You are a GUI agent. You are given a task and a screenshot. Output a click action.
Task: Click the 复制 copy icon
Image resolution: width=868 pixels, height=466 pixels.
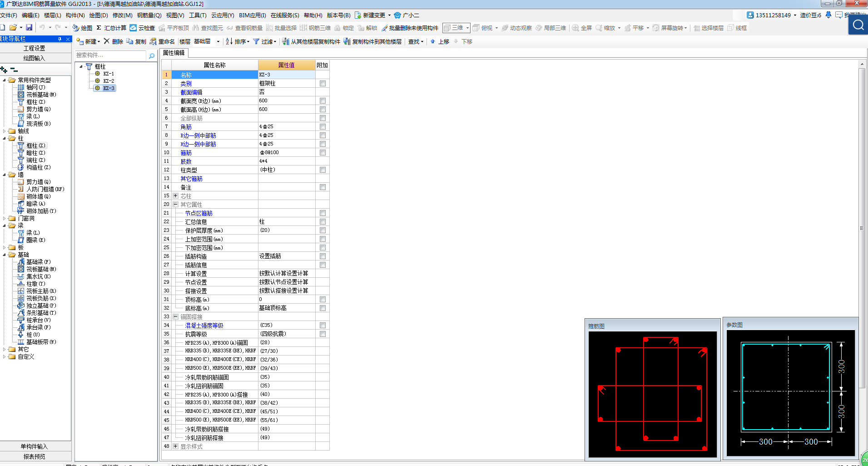(x=130, y=41)
